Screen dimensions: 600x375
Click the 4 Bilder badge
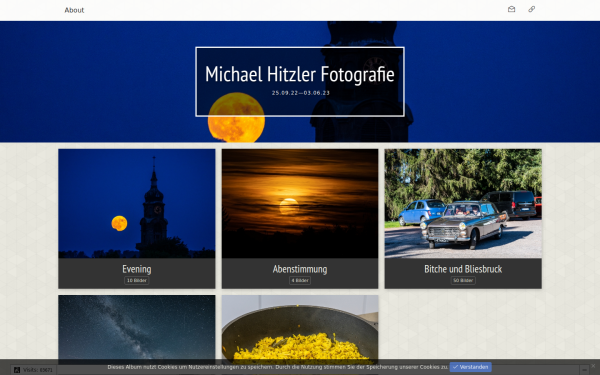click(x=300, y=280)
